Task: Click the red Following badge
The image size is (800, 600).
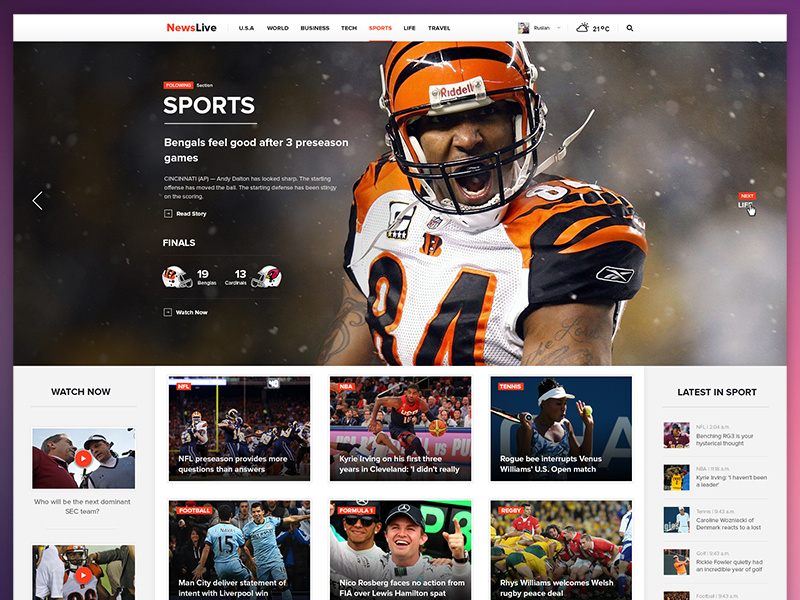Action: click(178, 85)
